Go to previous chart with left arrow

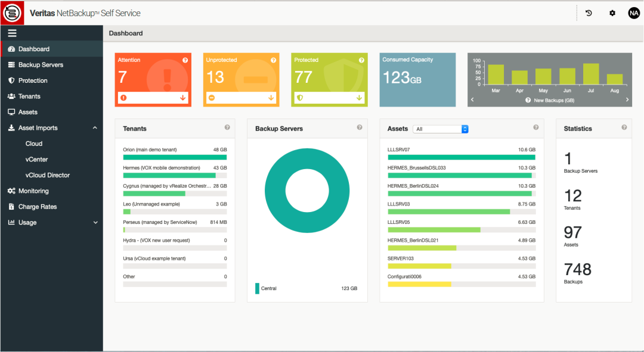tap(472, 100)
